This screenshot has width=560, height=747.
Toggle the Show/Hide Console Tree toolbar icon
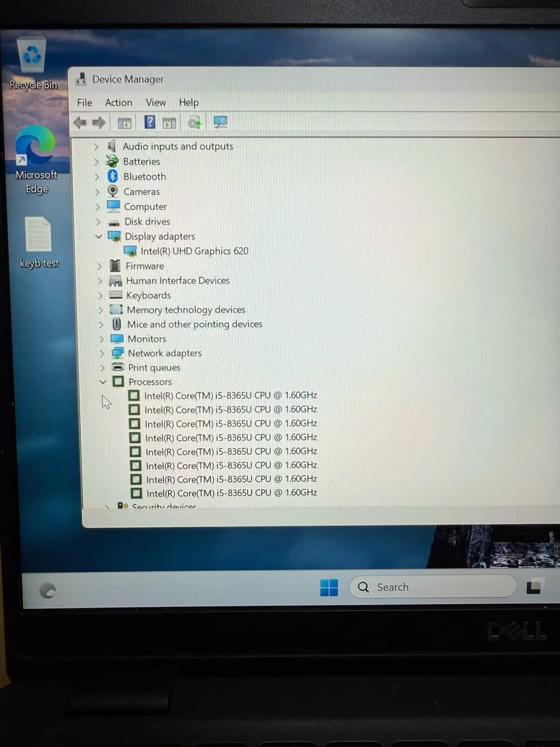click(124, 123)
